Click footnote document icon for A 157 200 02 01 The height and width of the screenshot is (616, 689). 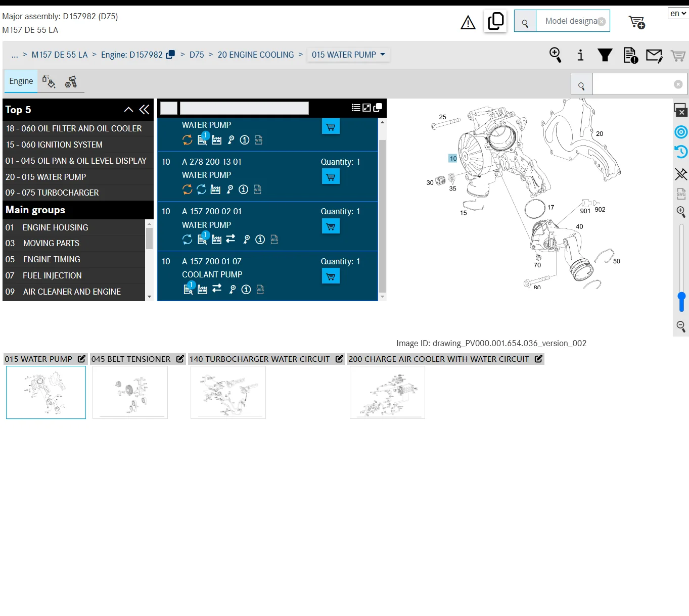[x=202, y=239]
